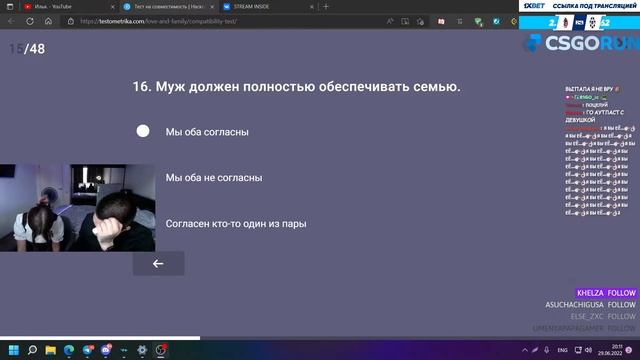The width and height of the screenshot is (640, 360).
Task: Click the webcam overlay thumbnail
Action: coord(78,208)
